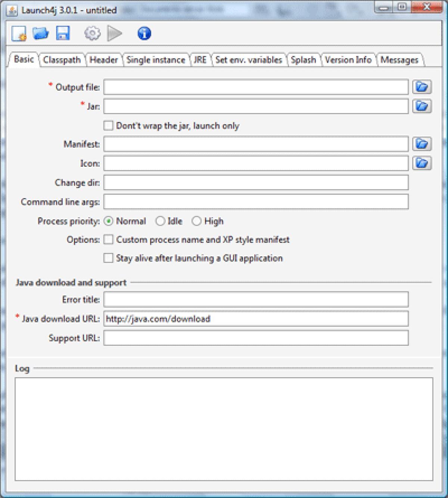
Task: Create a new configuration with toolbar icon
Action: click(x=19, y=34)
